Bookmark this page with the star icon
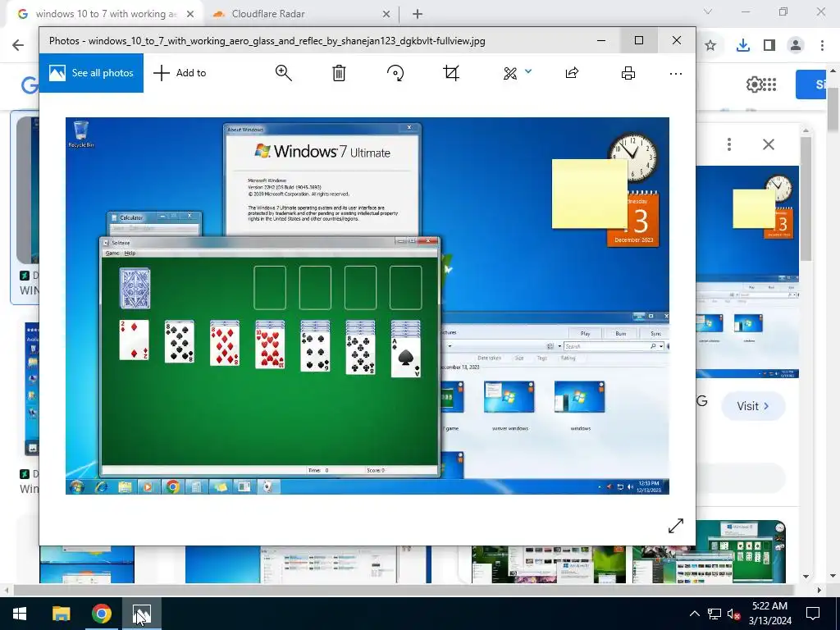Viewport: 840px width, 630px height. 710,46
